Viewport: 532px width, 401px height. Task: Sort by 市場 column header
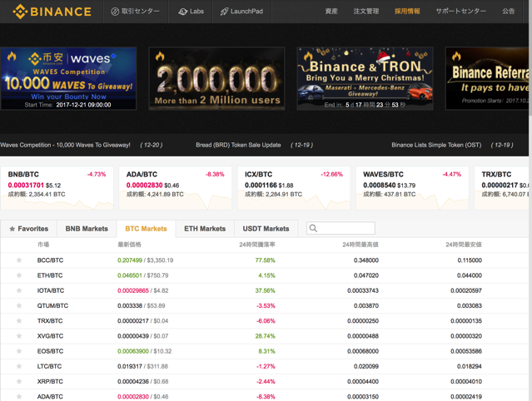43,245
